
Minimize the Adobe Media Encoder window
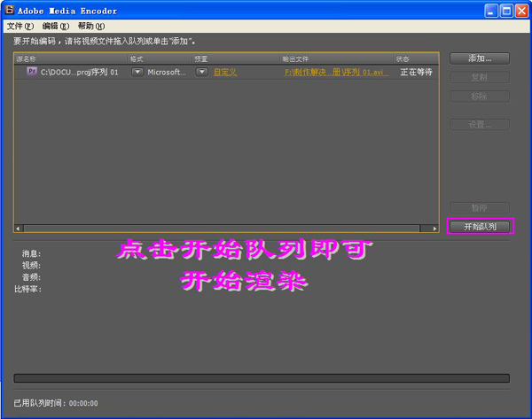(491, 11)
